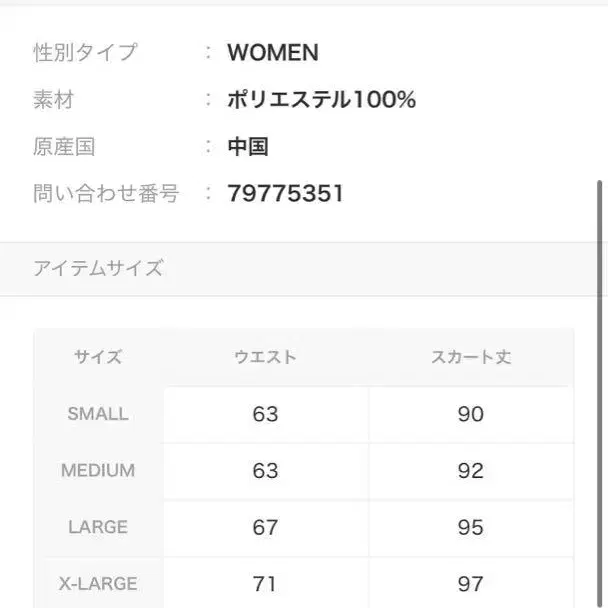Click the waist value 67 cell
Viewport: 608px width, 608px height.
pyautogui.click(x=265, y=527)
